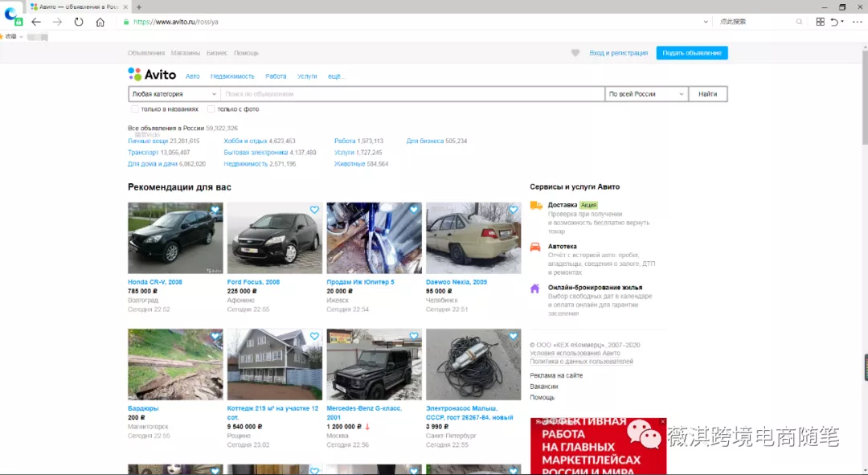Open the Mercedes G-класс photo thumbnail
This screenshot has height=475, width=868.
point(375,364)
